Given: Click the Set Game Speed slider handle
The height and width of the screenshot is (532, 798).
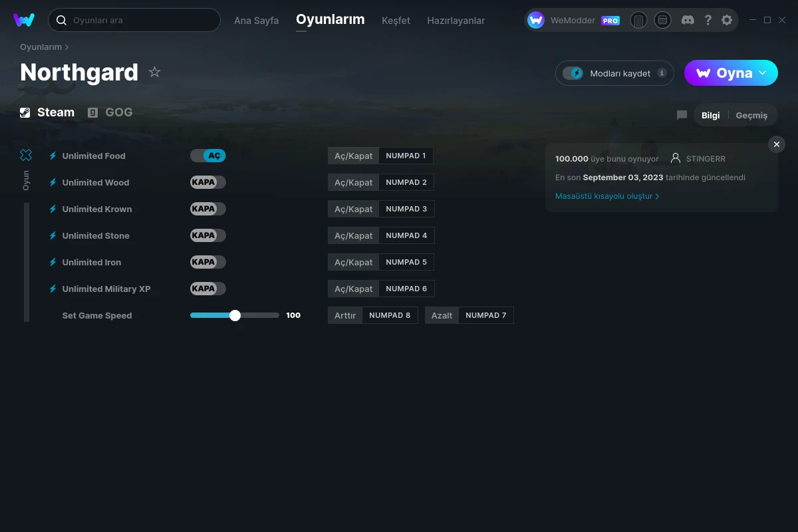Looking at the screenshot, I should pos(235,315).
